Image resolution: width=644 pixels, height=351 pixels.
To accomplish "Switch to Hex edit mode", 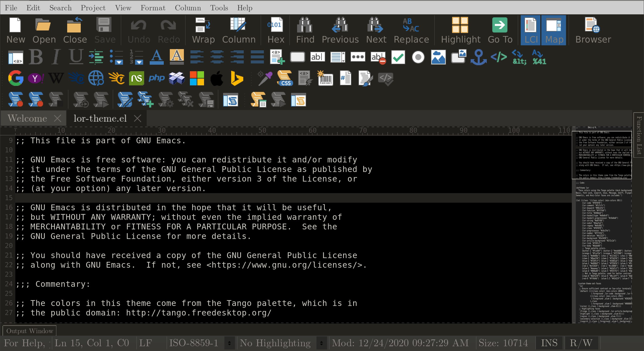I will pos(275,30).
